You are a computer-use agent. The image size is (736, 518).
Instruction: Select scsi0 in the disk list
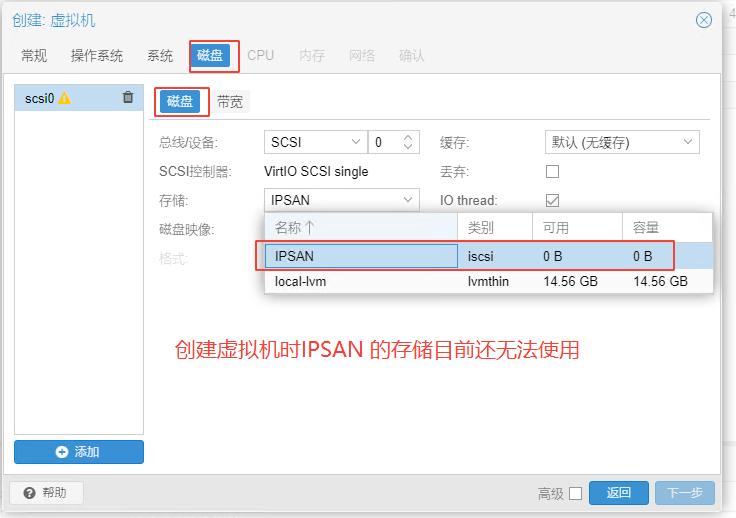coord(79,98)
